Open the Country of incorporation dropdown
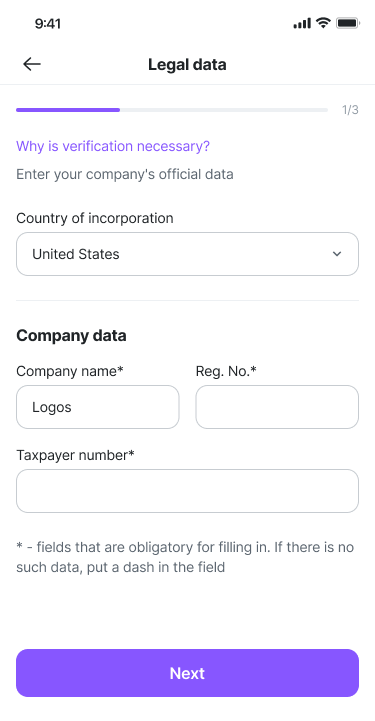Image resolution: width=375 pixels, height=721 pixels. coord(188,254)
